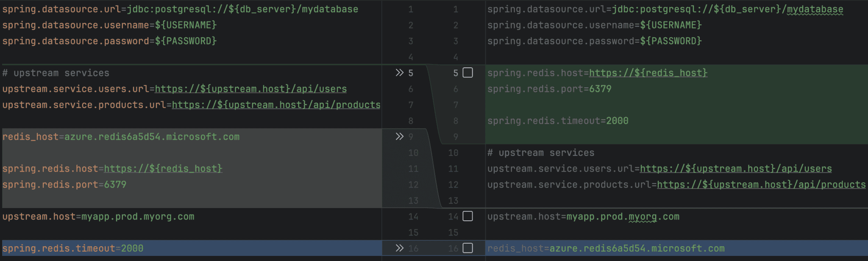
Task: Click the right pane spring.redis.timeout=2000 line
Action: point(558,121)
